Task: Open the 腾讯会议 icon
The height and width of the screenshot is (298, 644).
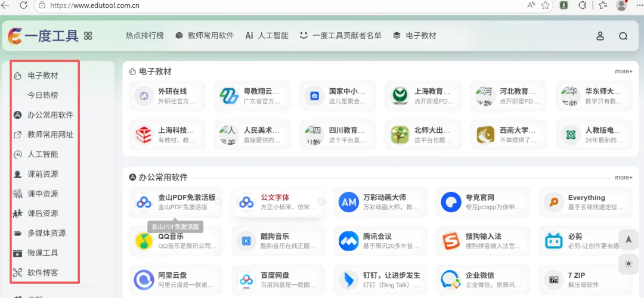Action: pyautogui.click(x=349, y=241)
